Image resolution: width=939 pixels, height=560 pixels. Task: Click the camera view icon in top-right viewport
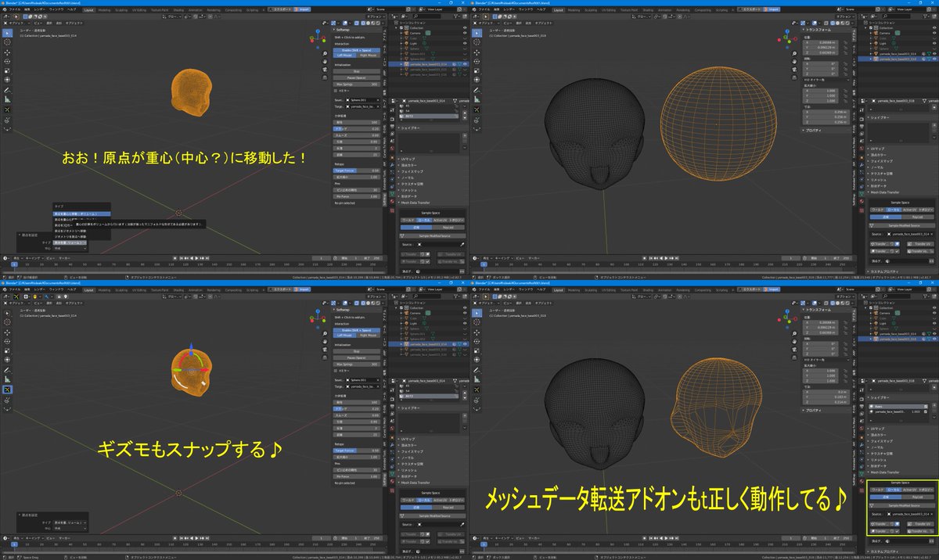point(794,69)
